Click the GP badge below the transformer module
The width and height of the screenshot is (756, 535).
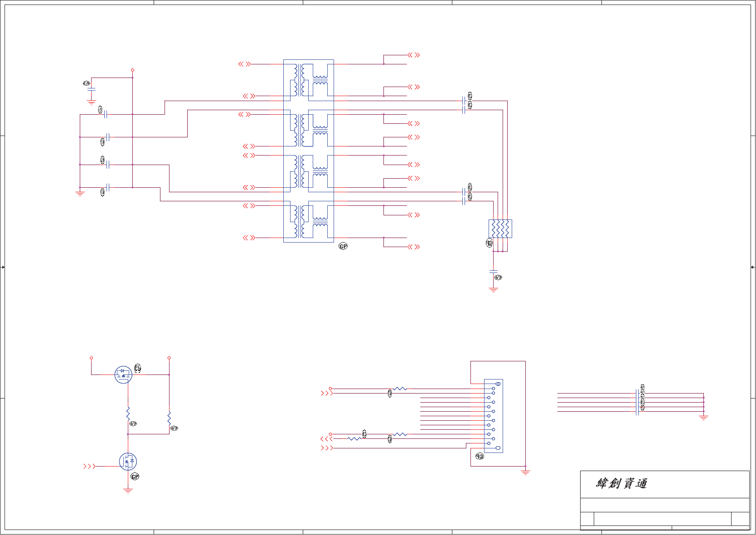click(343, 246)
